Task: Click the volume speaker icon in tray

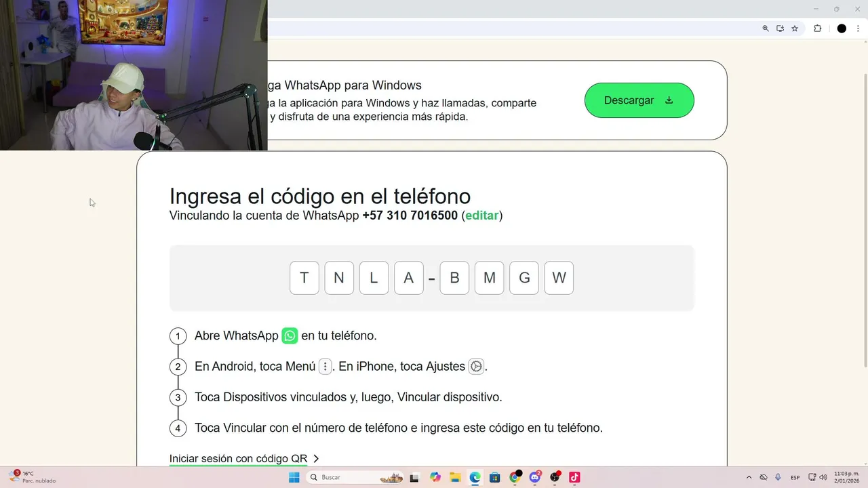Action: pos(823,477)
